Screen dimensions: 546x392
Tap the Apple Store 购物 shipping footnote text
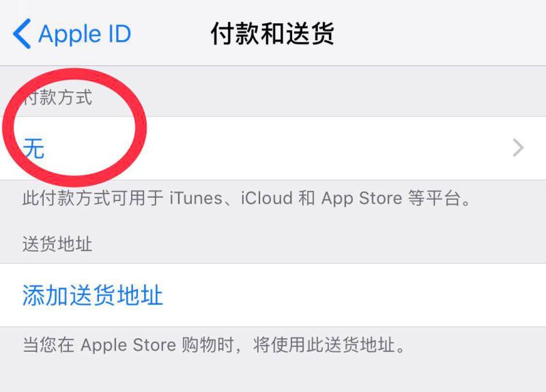214,345
